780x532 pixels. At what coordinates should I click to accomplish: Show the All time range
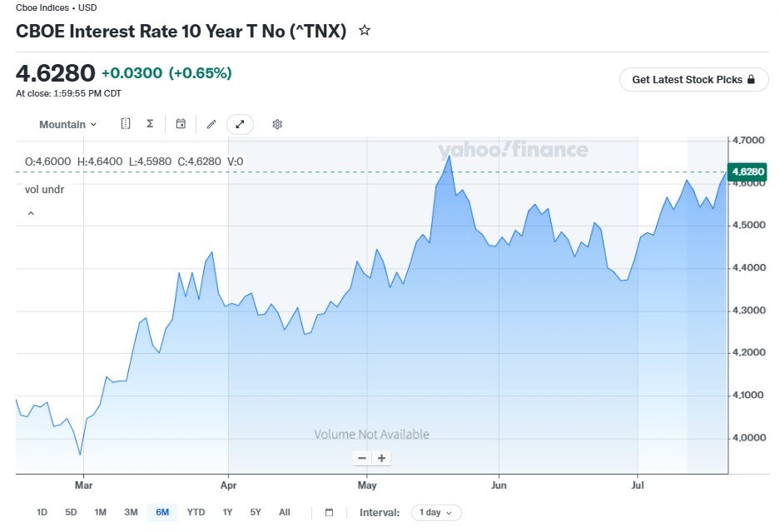coord(284,512)
